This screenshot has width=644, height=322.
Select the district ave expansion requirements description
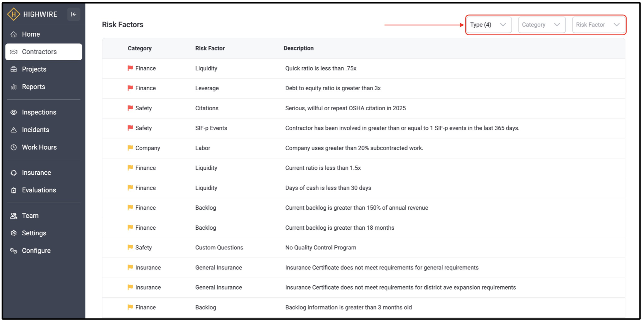click(x=401, y=287)
